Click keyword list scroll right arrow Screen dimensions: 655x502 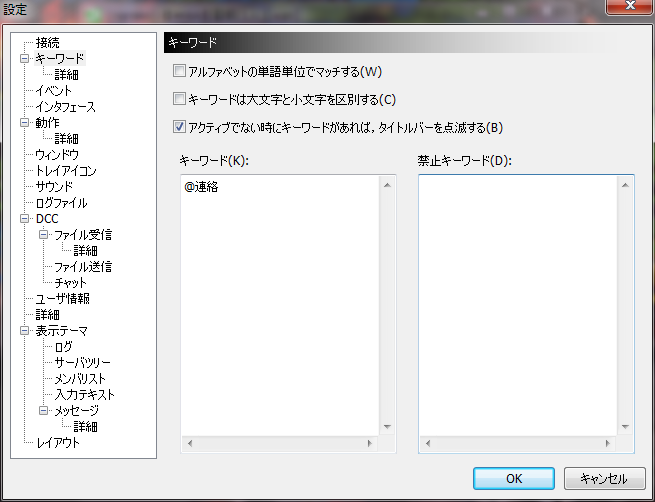pyautogui.click(x=369, y=444)
